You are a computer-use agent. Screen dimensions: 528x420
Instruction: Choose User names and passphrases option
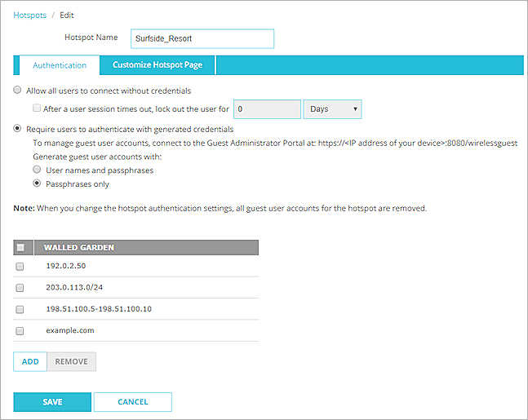37,170
